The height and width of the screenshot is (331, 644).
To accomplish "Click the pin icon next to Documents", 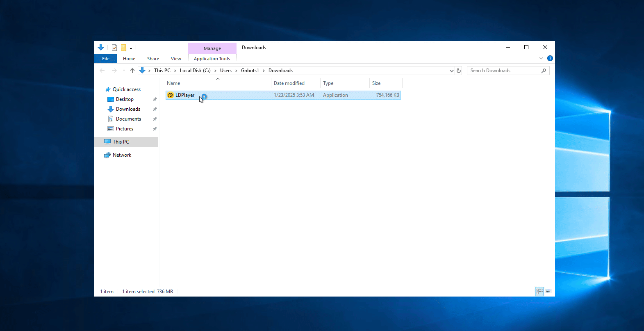I will pos(155,119).
